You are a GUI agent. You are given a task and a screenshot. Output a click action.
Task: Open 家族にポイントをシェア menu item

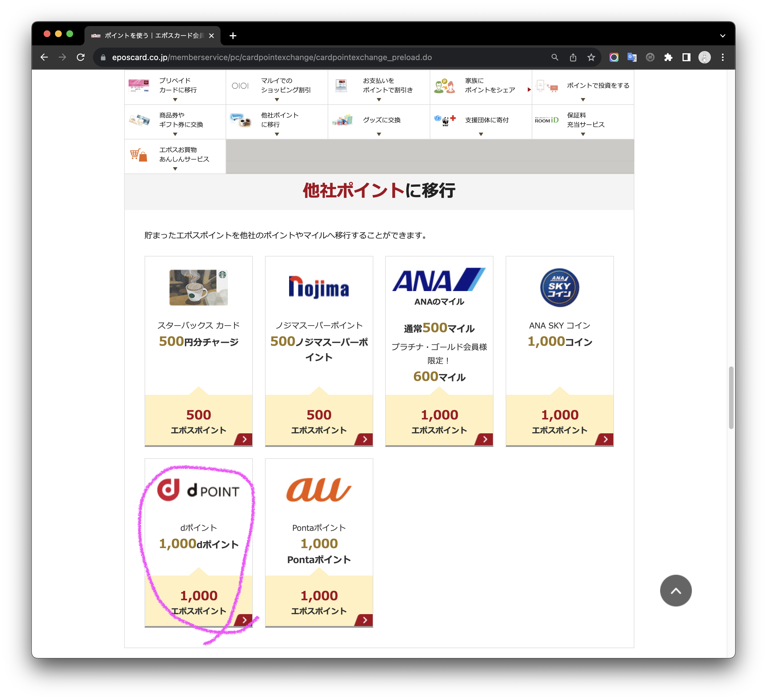[x=481, y=87]
